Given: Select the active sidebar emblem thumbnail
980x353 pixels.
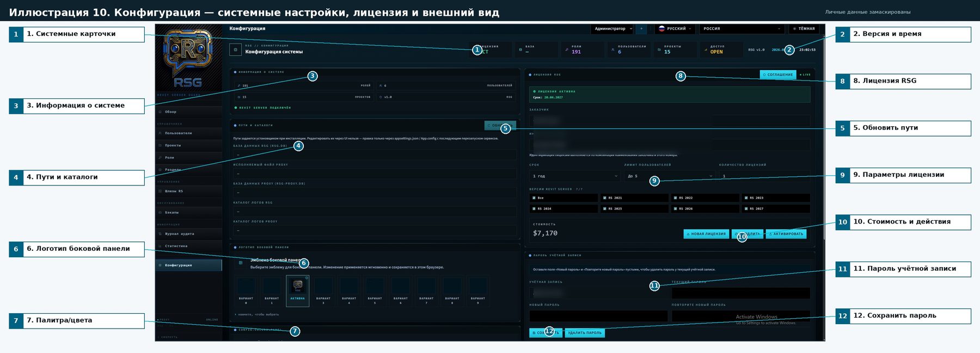Looking at the screenshot, I should (x=298, y=291).
